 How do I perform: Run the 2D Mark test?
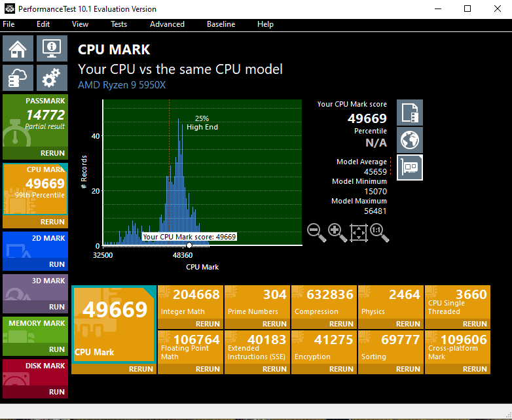click(57, 265)
